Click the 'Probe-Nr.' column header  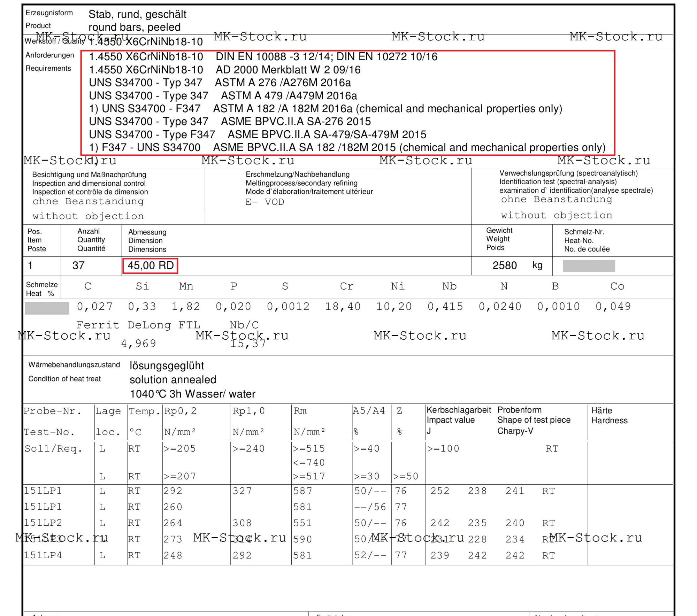coord(52,411)
